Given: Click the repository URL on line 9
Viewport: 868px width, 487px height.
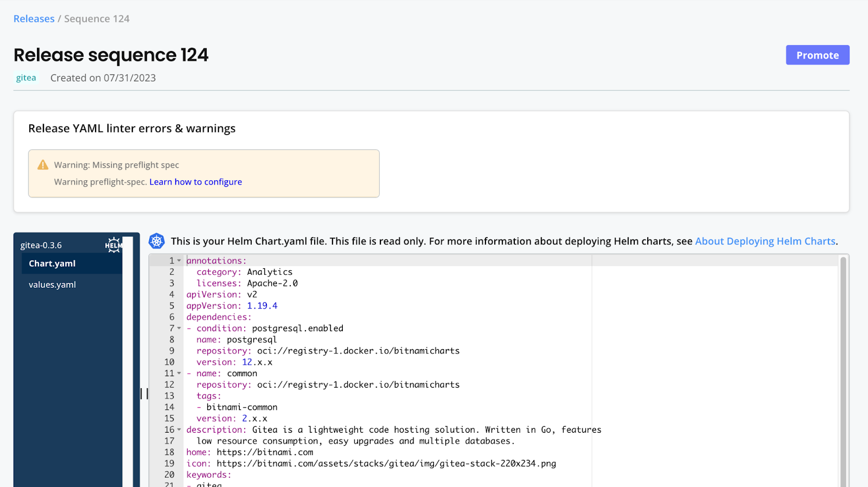Looking at the screenshot, I should 359,351.
